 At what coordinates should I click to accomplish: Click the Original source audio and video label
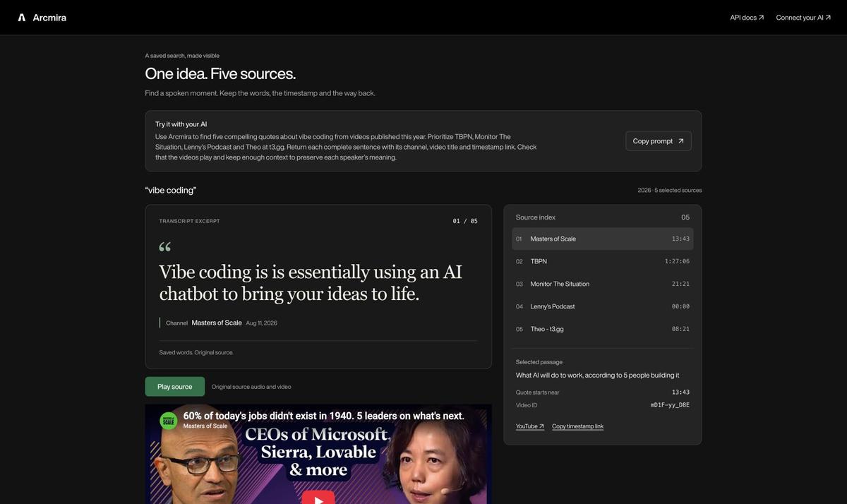click(x=251, y=387)
